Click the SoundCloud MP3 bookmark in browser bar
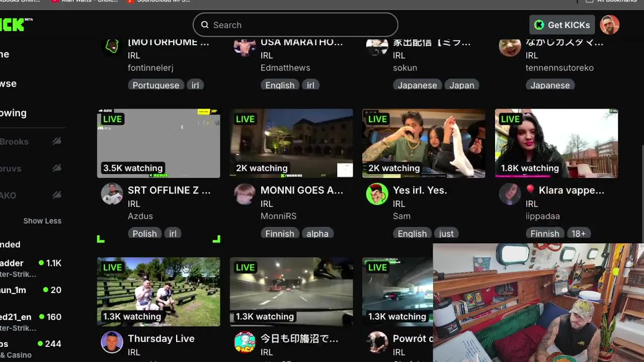 point(159,2)
